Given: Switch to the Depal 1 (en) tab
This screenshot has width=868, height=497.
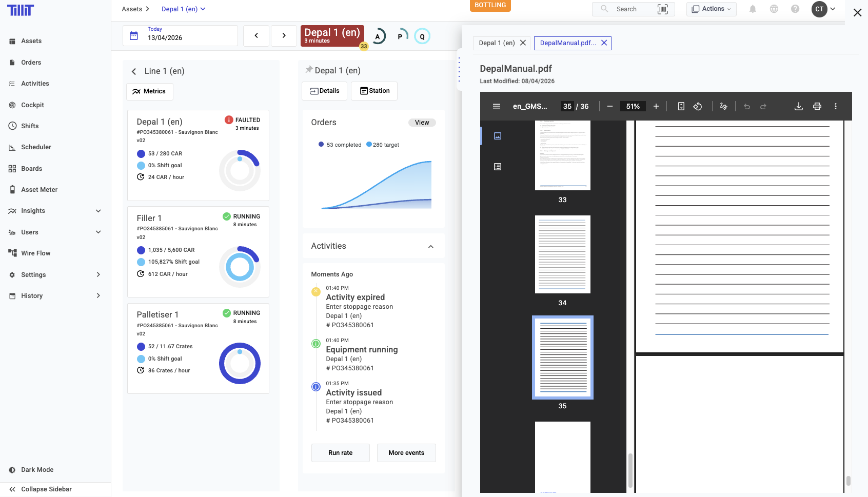Looking at the screenshot, I should tap(496, 43).
